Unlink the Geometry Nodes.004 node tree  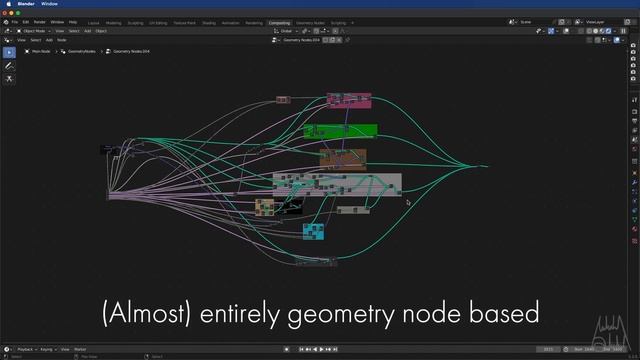click(339, 40)
